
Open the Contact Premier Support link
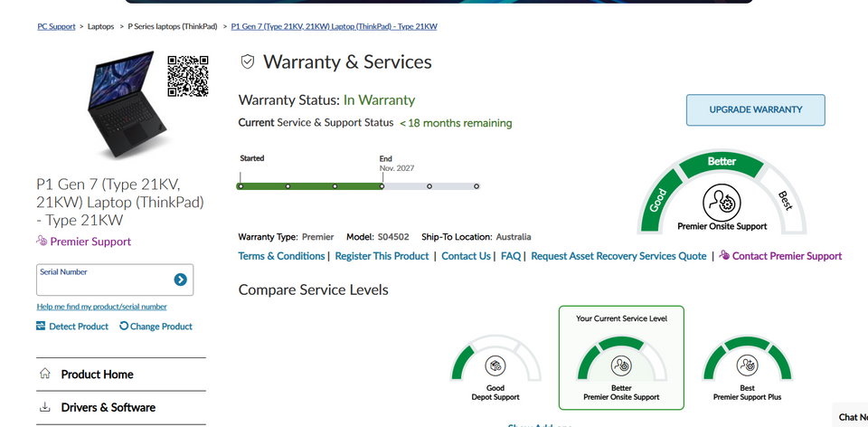click(x=787, y=256)
